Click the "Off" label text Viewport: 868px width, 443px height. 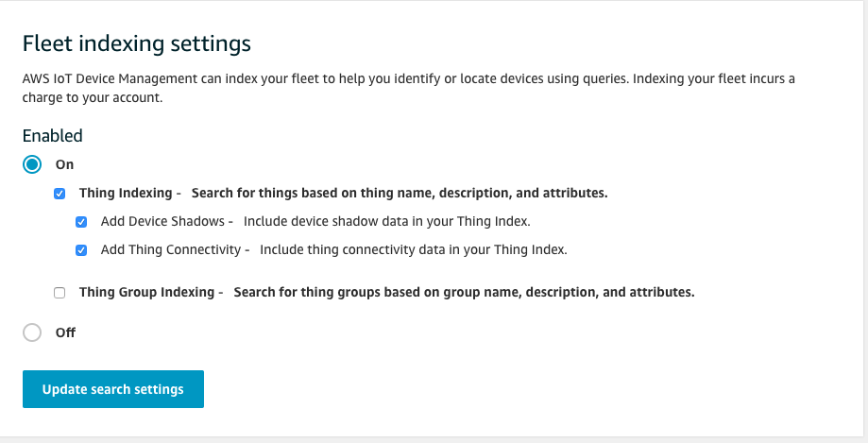65,332
